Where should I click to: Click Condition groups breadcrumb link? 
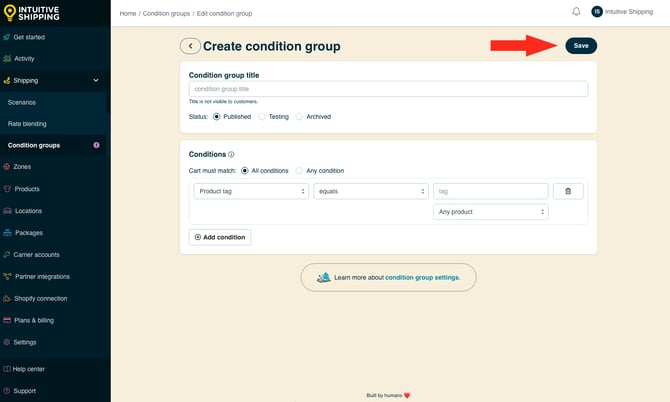click(166, 14)
